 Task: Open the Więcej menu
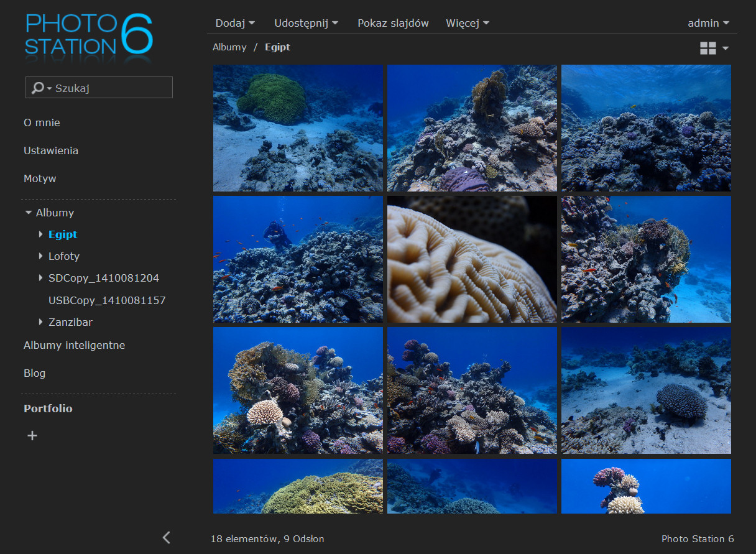(468, 23)
